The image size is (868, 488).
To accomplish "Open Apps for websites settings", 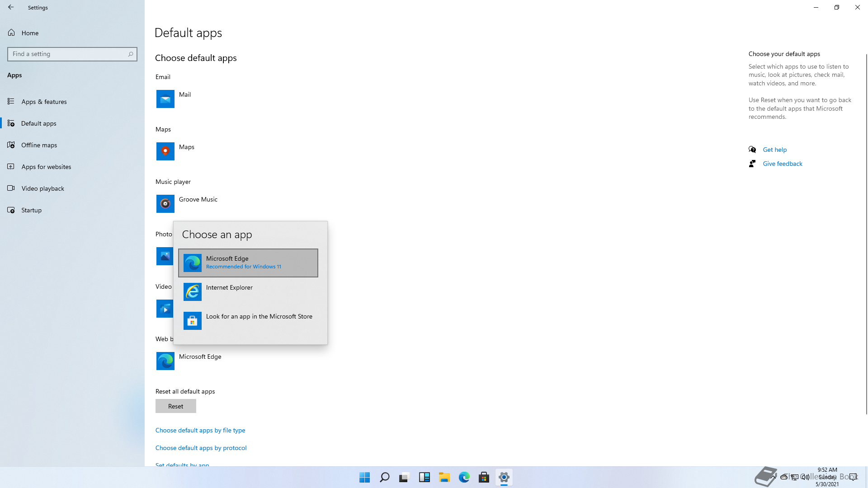I will 72,167.
